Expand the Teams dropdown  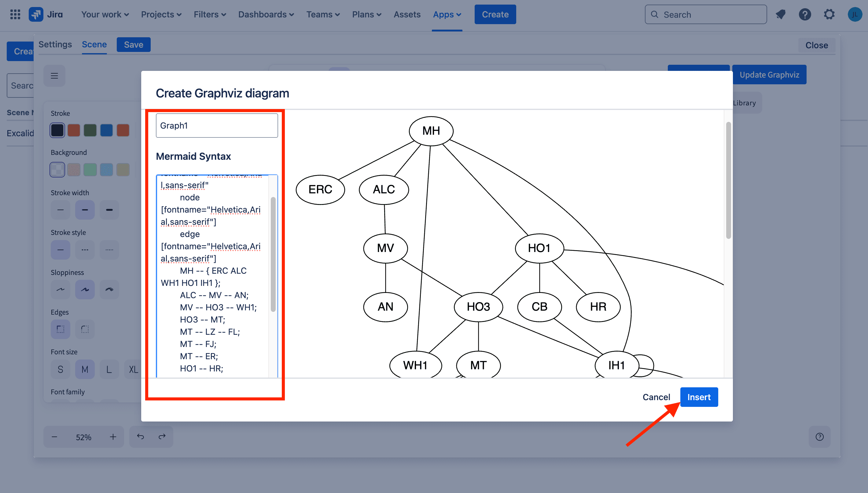point(323,15)
